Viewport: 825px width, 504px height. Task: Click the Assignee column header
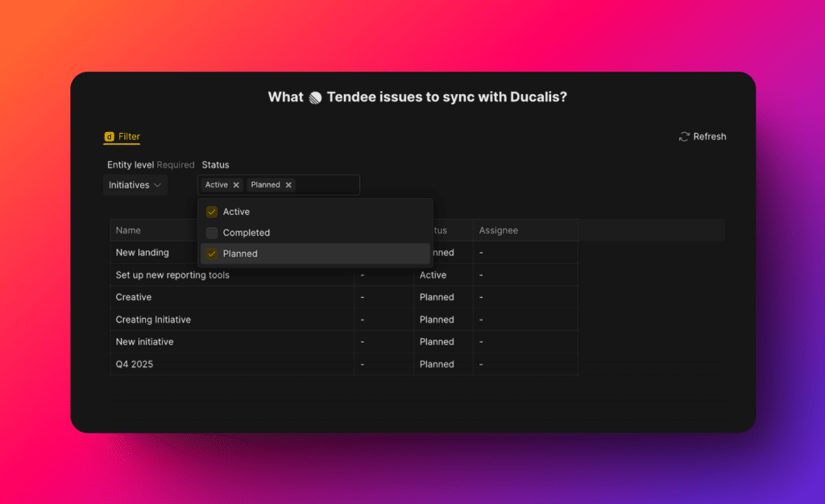click(498, 230)
